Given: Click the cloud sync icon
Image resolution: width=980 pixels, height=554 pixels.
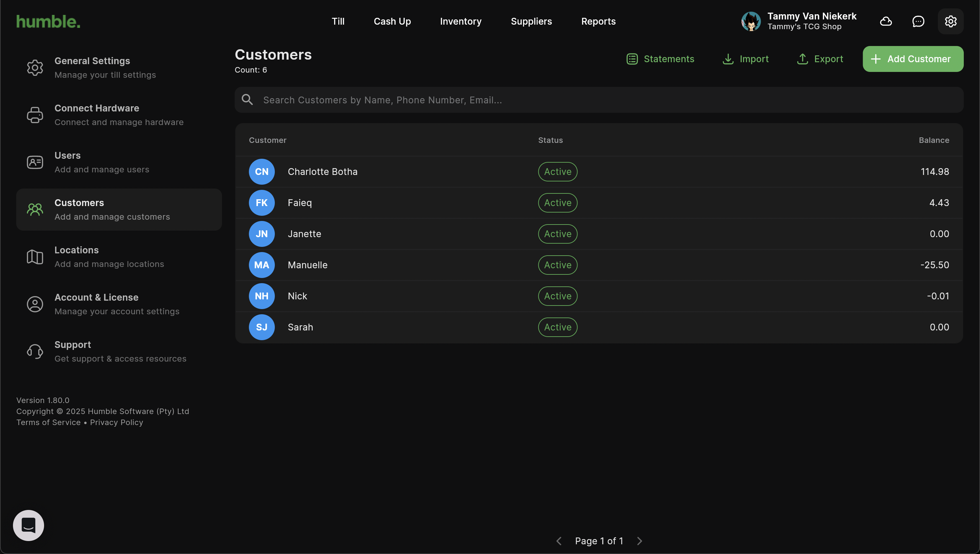Looking at the screenshot, I should pos(886,21).
